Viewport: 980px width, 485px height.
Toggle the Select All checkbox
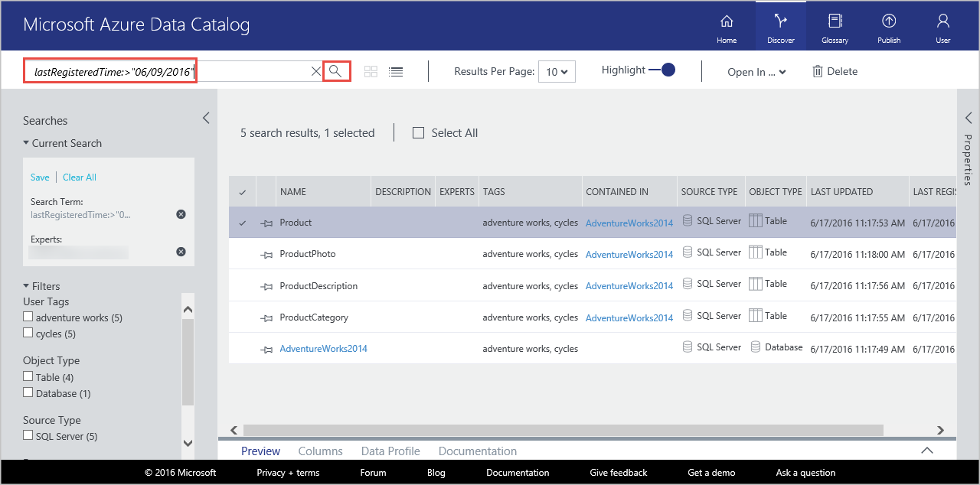pyautogui.click(x=418, y=132)
